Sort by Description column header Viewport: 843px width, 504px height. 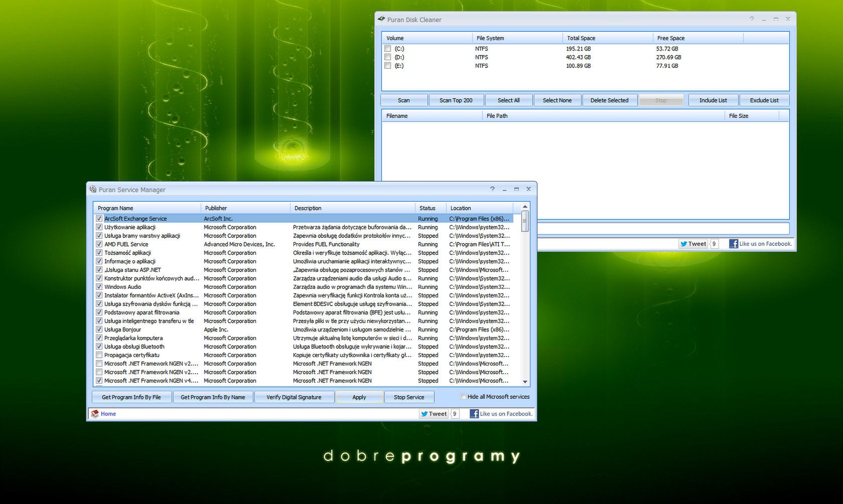point(353,208)
